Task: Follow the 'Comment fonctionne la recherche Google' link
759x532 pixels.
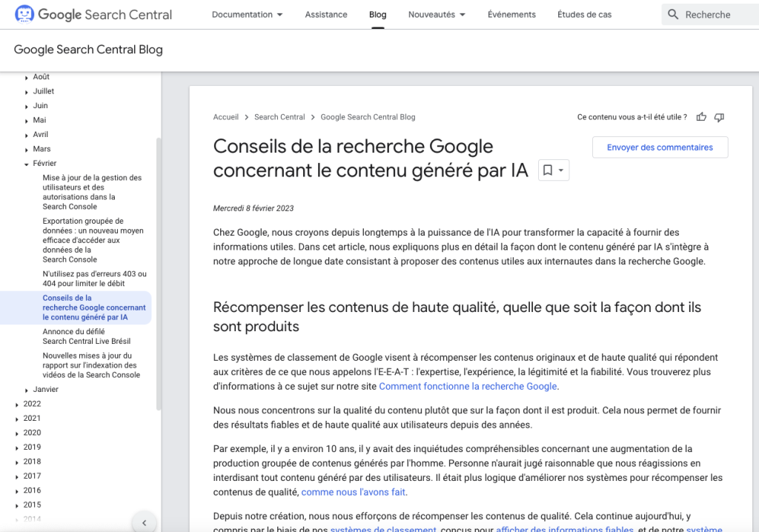Action: click(468, 386)
